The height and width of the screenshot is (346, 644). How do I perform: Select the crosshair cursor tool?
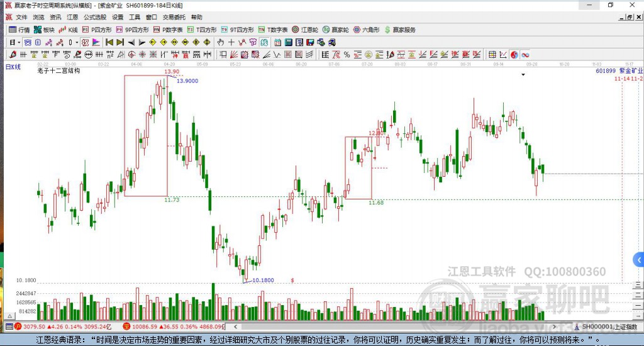click(231, 42)
